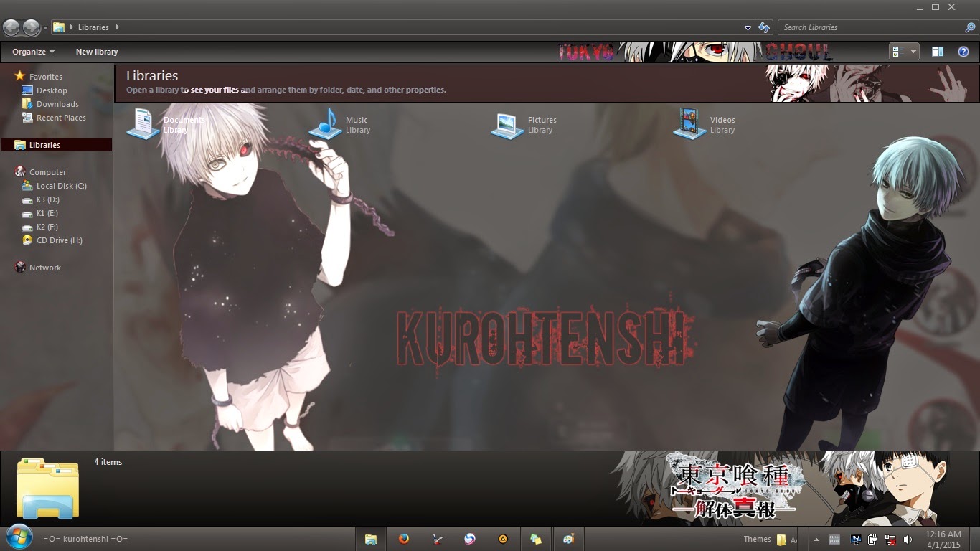This screenshot has height=551, width=980.
Task: Open the K2 (F:) drive
Action: (47, 227)
